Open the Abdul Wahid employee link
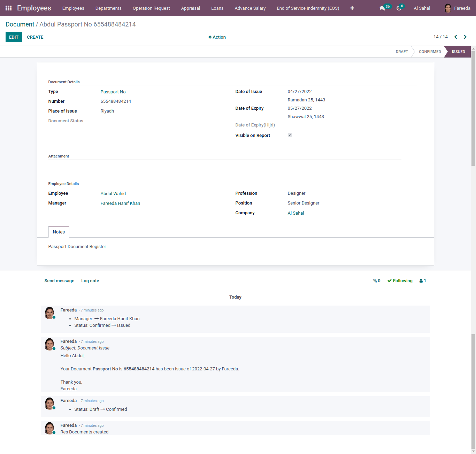Viewport: 476px width, 454px height. (113, 194)
